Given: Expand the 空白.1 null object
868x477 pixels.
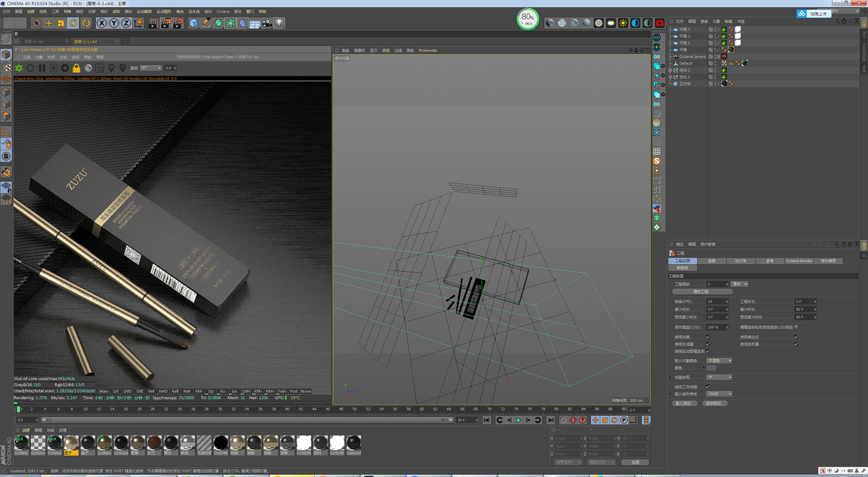Looking at the screenshot, I should (x=671, y=77).
